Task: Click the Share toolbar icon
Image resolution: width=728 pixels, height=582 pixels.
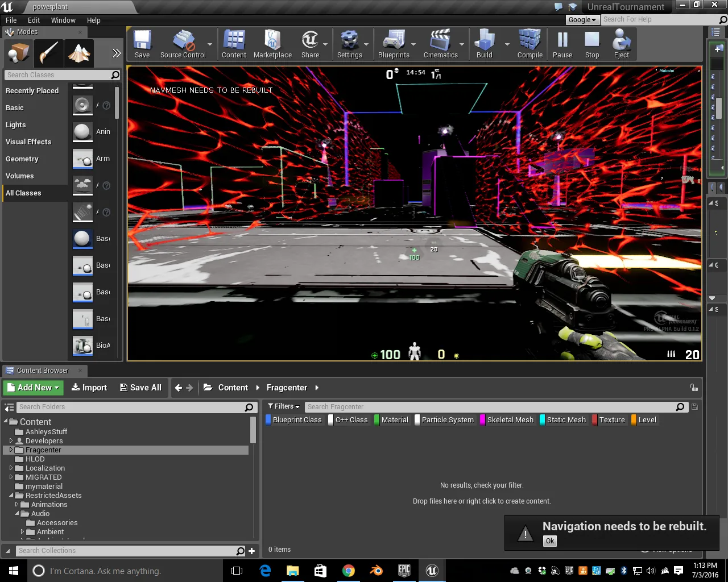Action: tap(310, 44)
